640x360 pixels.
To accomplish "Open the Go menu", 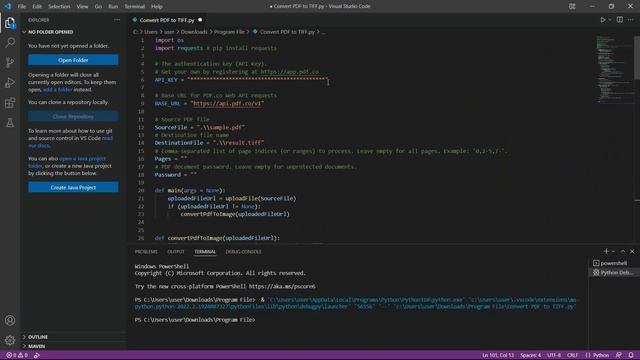I will pos(98,6).
